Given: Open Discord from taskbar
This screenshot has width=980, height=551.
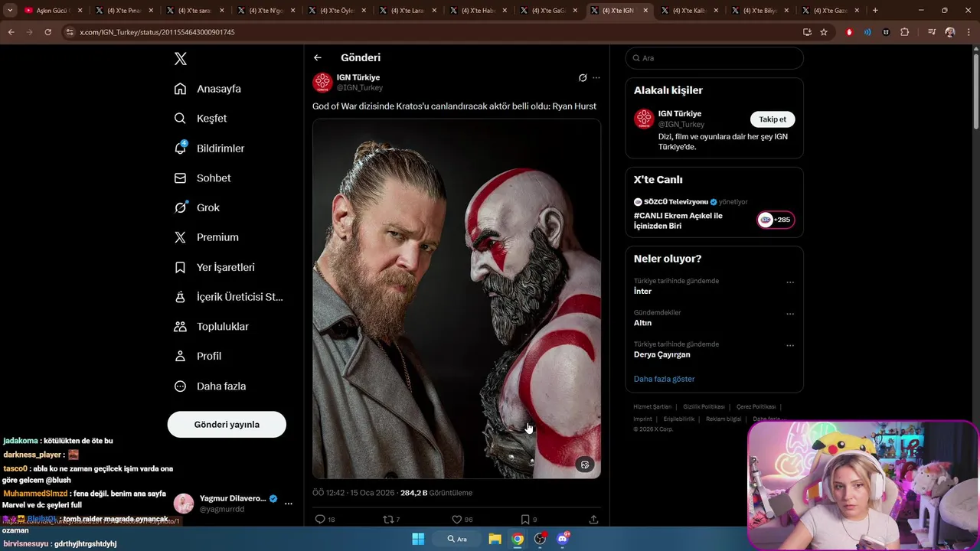Looking at the screenshot, I should [x=563, y=539].
